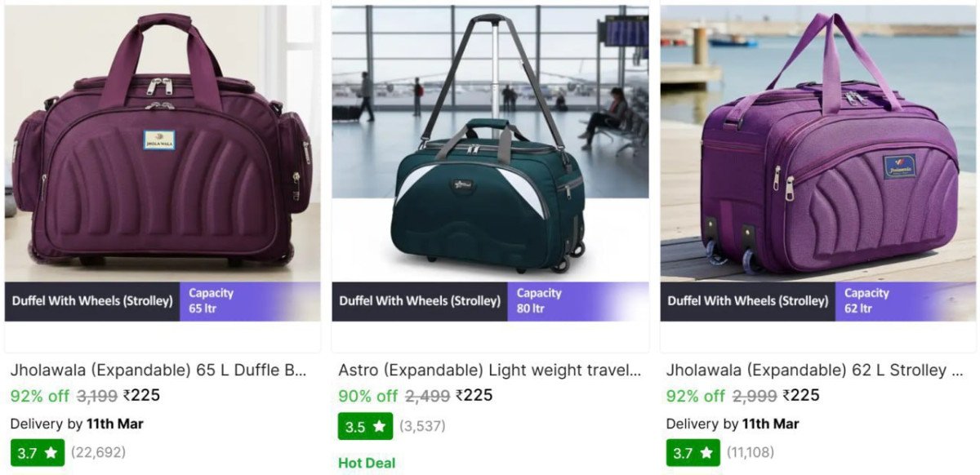Click the 3.7 star rating badge with 22,692 reviews
Image resolution: width=980 pixels, height=475 pixels.
coord(37,452)
